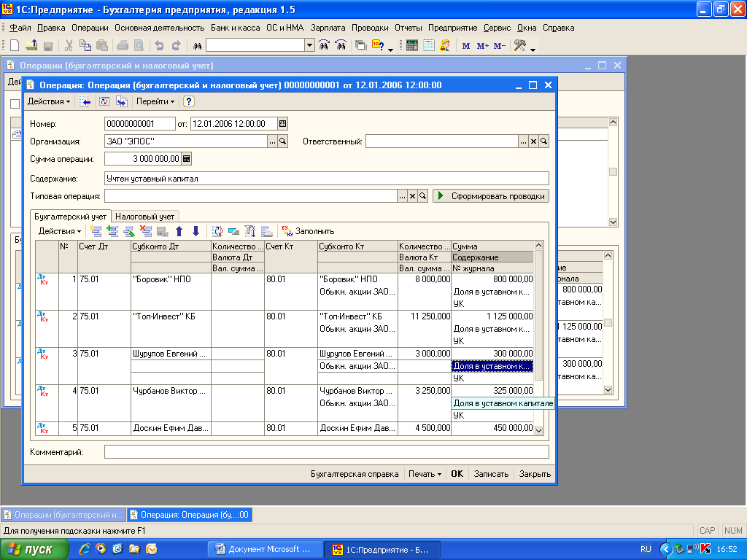Select cell 1 125 000,00 in Сумма column

click(492, 316)
